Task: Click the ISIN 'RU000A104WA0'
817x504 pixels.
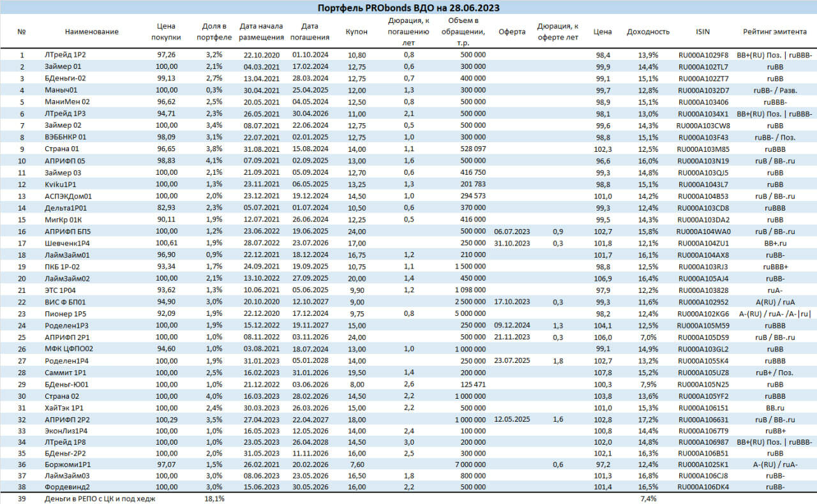Action: 703,231
